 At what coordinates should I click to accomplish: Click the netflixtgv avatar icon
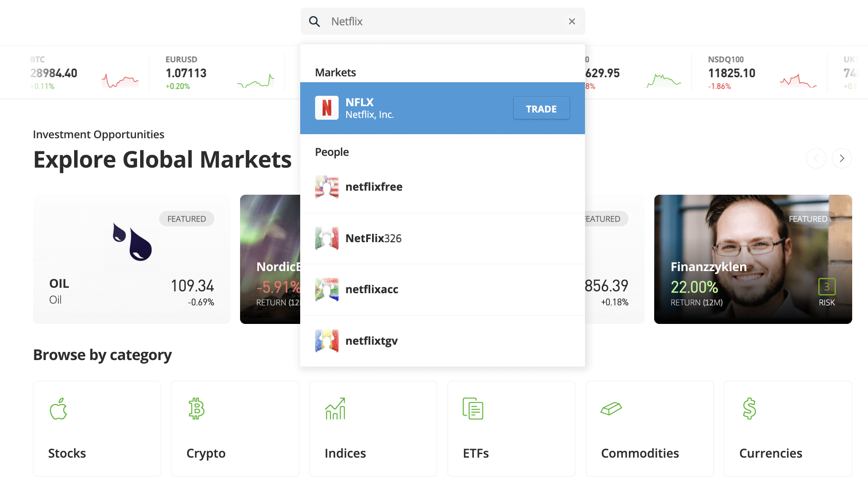pyautogui.click(x=326, y=341)
